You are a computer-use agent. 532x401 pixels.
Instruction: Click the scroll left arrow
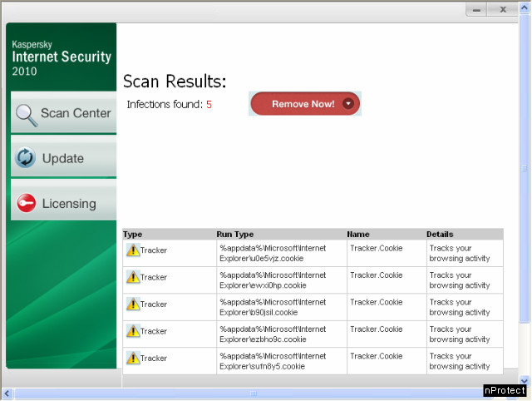coord(7,394)
